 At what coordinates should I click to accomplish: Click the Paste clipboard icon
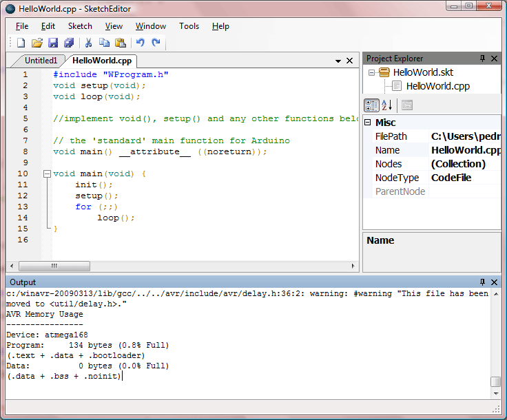point(121,43)
